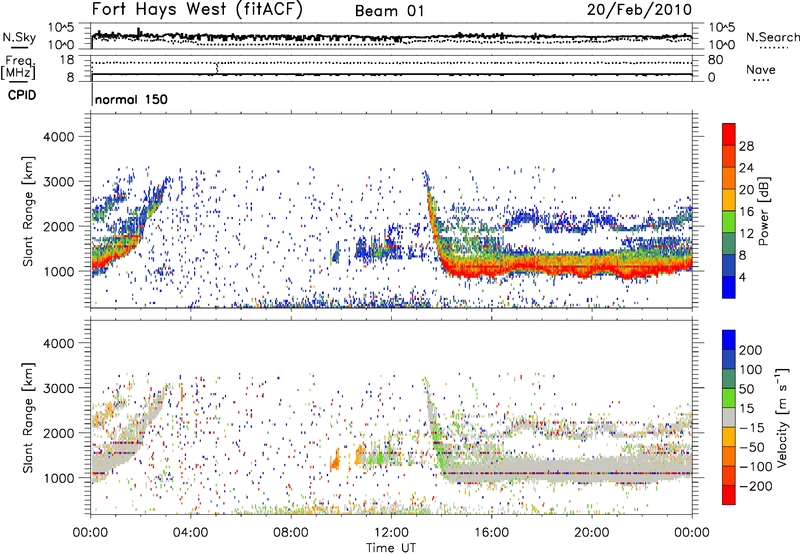
Task: Click the '28' tick on power colorbar
Action: tap(746, 146)
